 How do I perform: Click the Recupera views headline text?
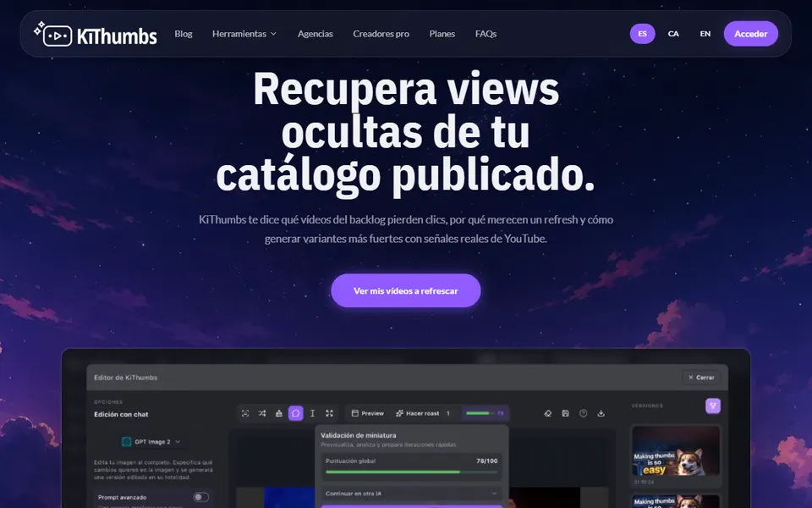[x=406, y=89]
